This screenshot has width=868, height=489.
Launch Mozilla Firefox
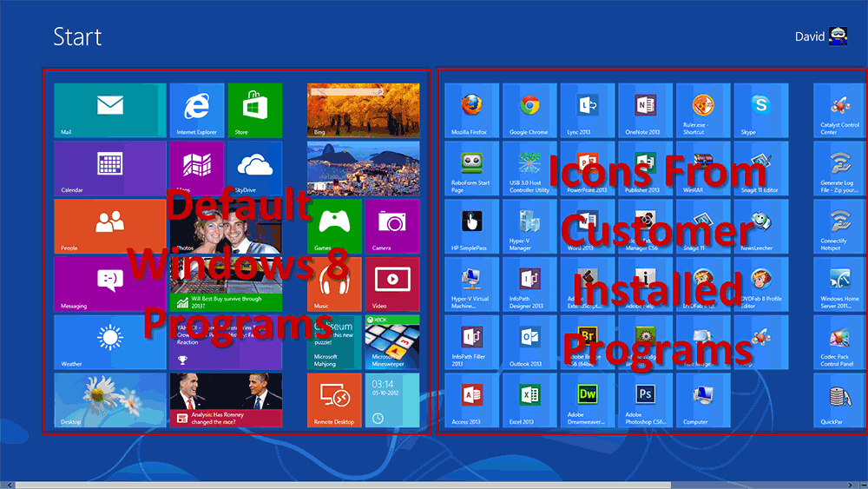[471, 110]
